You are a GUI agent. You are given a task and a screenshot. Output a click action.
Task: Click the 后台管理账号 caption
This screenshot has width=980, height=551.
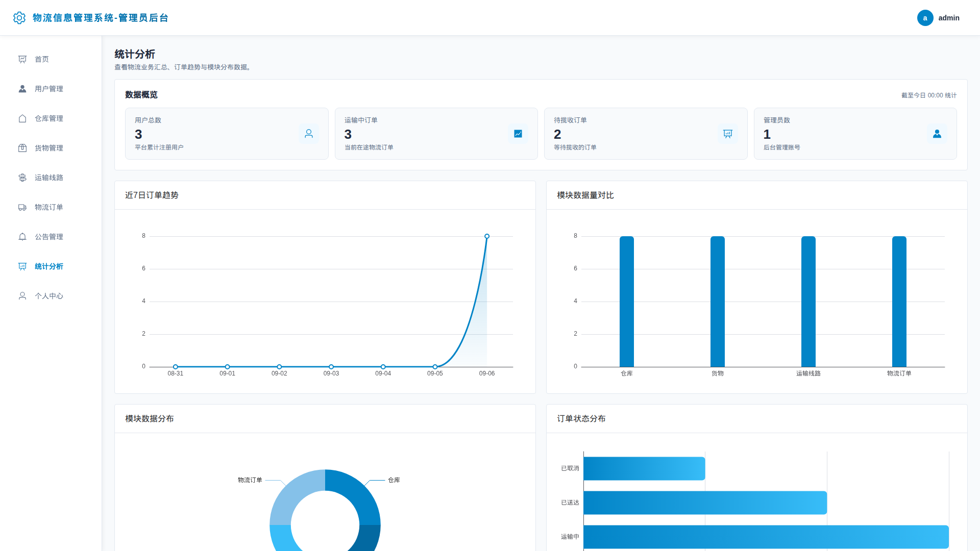(x=782, y=147)
